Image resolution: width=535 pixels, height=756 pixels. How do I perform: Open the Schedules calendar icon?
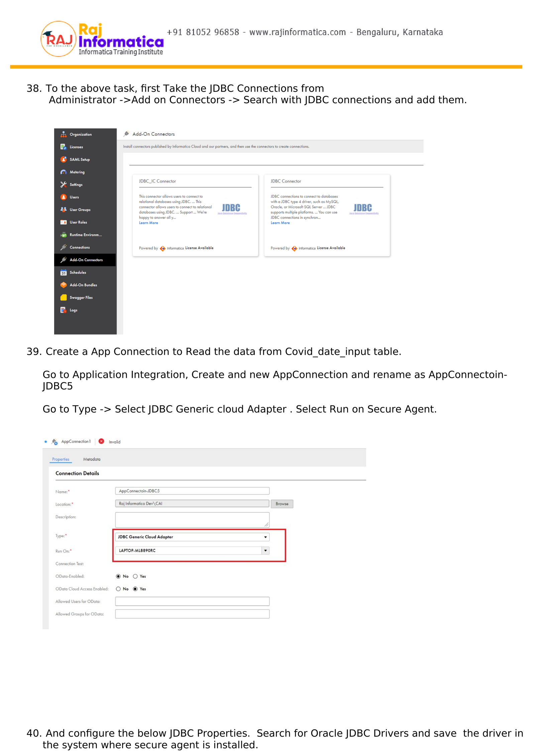click(63, 273)
